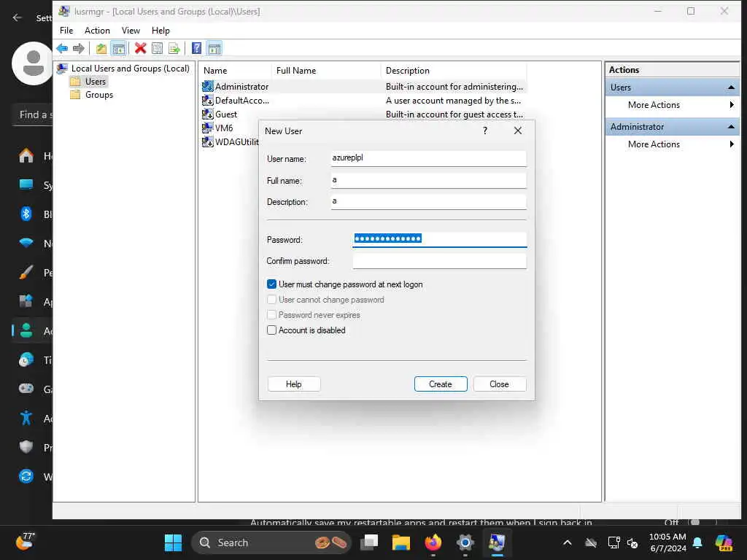The height and width of the screenshot is (560, 747).
Task: Click the Confirm password field
Action: [440, 261]
